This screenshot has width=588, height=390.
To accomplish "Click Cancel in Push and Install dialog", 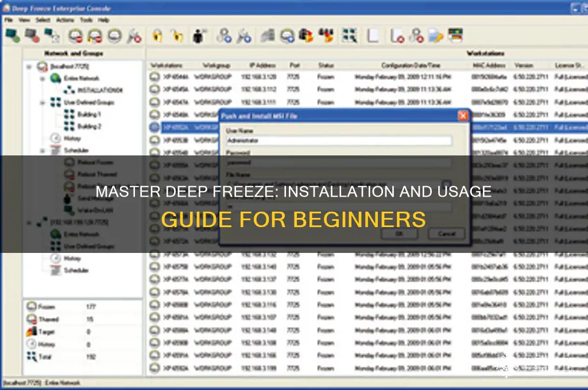I will click(447, 234).
